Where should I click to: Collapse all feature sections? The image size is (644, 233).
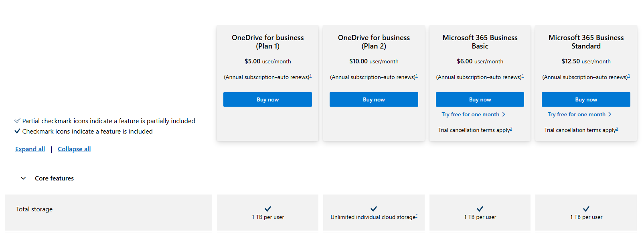pyautogui.click(x=74, y=149)
